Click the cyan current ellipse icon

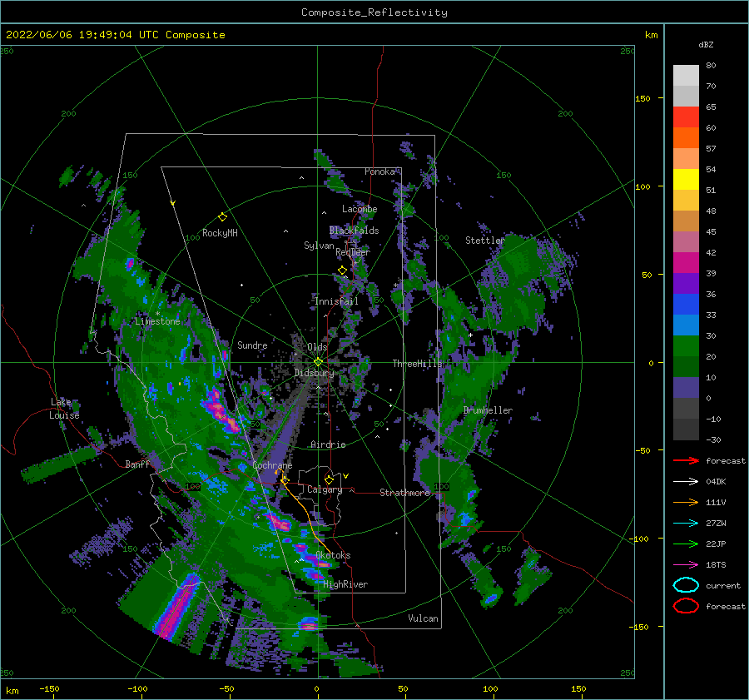[686, 585]
